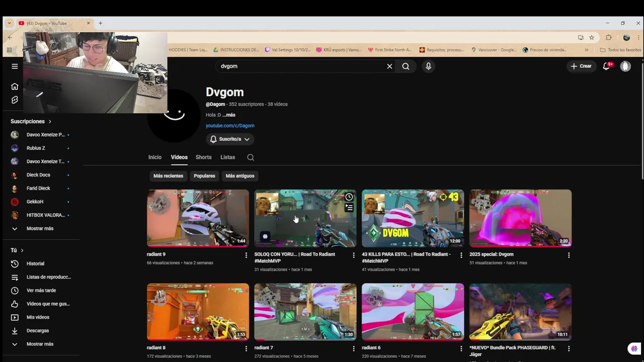644x362 pixels.
Task: Sort videos by Más recientes
Action: (x=168, y=176)
